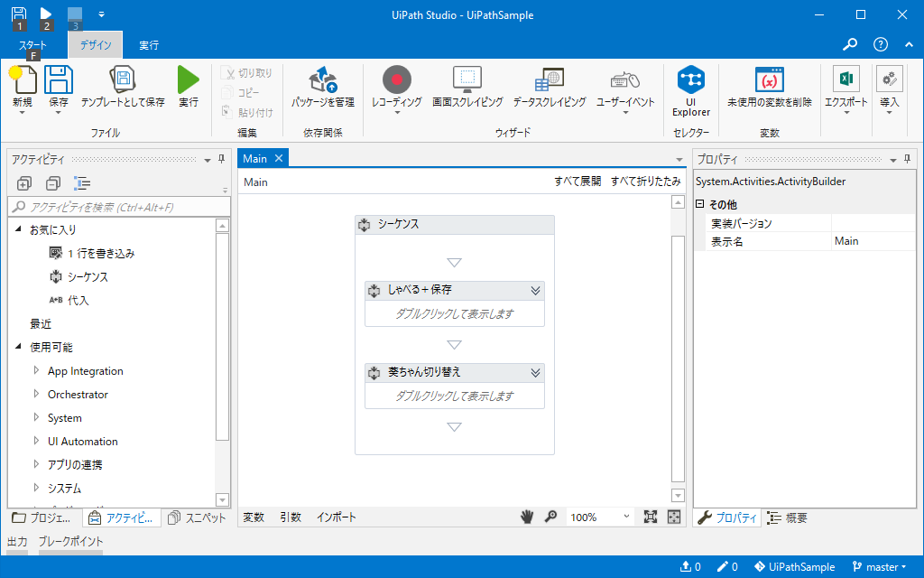The image size is (924, 578).
Task: Collapse the その他 property category
Action: (x=699, y=204)
